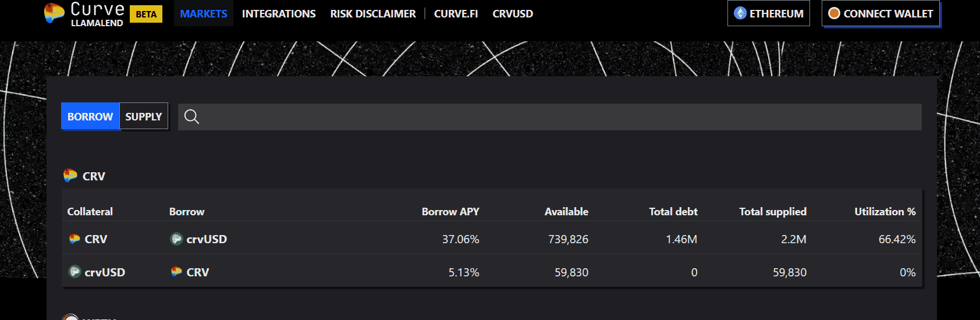Screen dimensions: 980x320
Task: Open the Ethereum network selector
Action: pos(768,13)
